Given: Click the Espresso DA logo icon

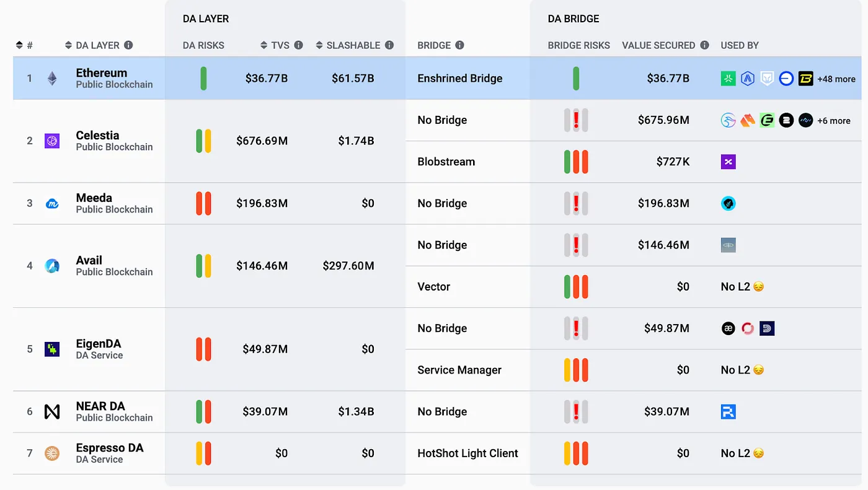Looking at the screenshot, I should click(52, 453).
